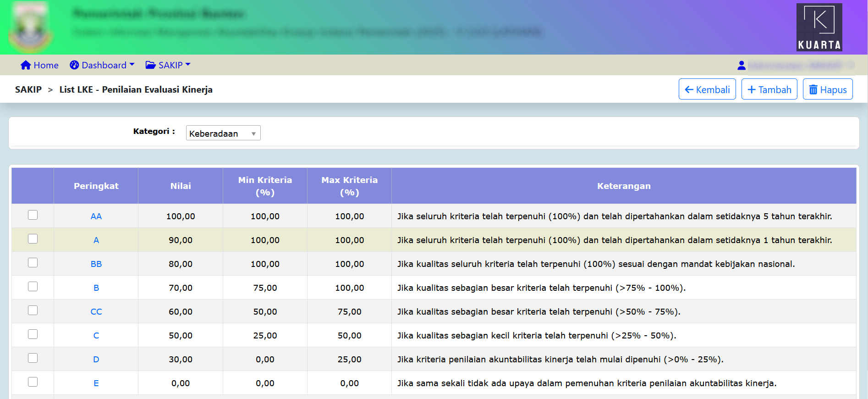Viewport: 868px width, 399px height.
Task: Click keterangan with (>25% - 50%)
Action: [537, 336]
